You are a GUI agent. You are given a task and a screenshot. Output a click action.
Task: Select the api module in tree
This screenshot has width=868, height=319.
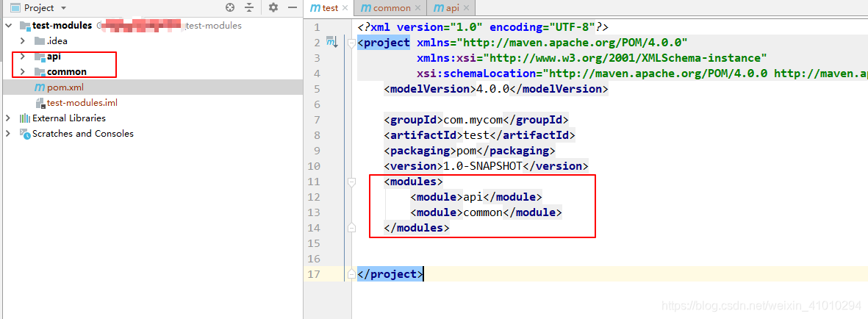[x=54, y=57]
